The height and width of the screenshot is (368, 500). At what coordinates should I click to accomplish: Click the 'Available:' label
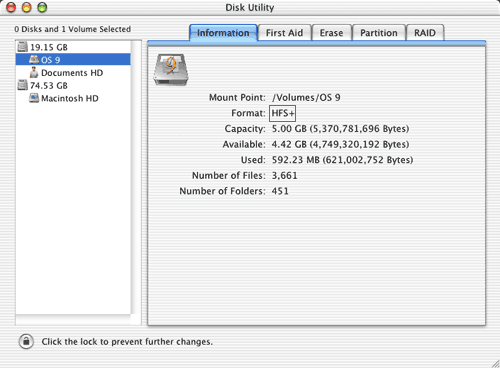point(244,144)
